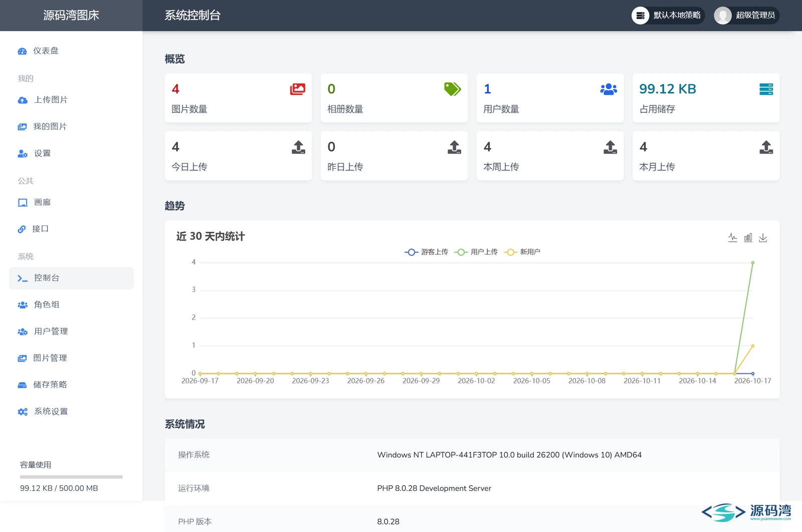This screenshot has width=802, height=532.
Task: Click the 99.12 KB / 500.00 MB text
Action: pyautogui.click(x=59, y=488)
